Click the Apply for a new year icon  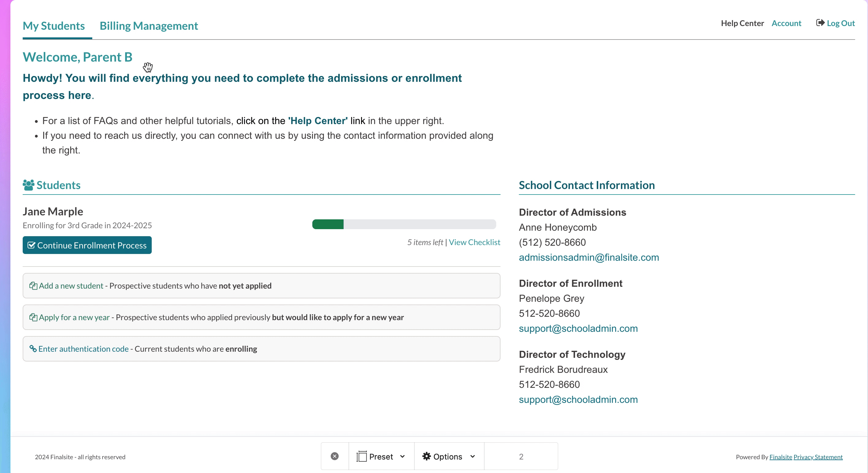click(x=33, y=317)
